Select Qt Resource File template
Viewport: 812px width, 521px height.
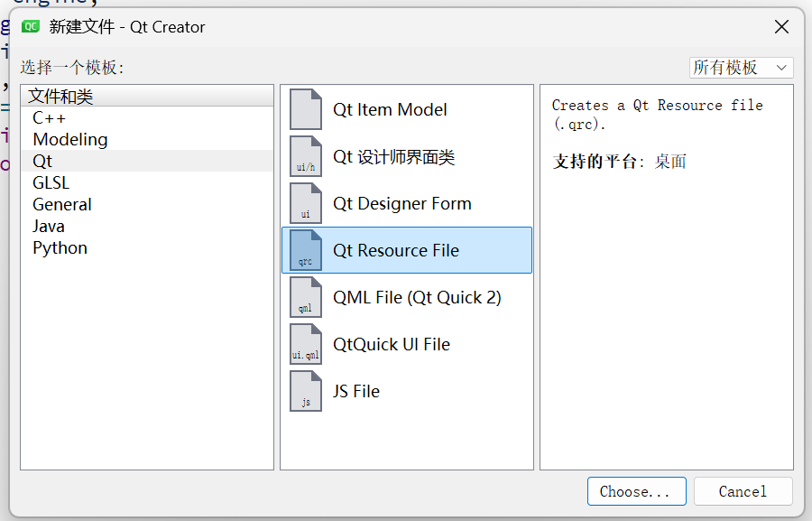point(407,250)
